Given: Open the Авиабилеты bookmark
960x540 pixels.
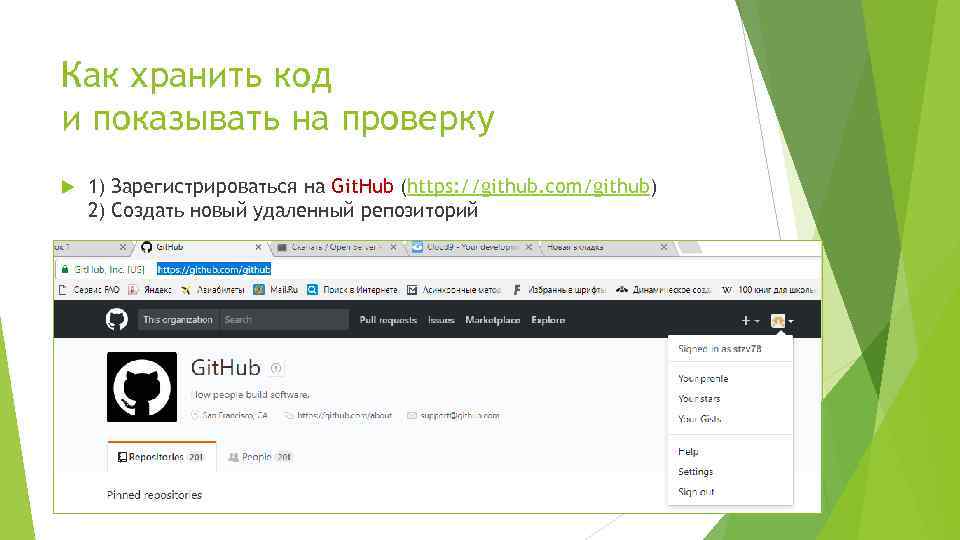Looking at the screenshot, I should click(212, 290).
